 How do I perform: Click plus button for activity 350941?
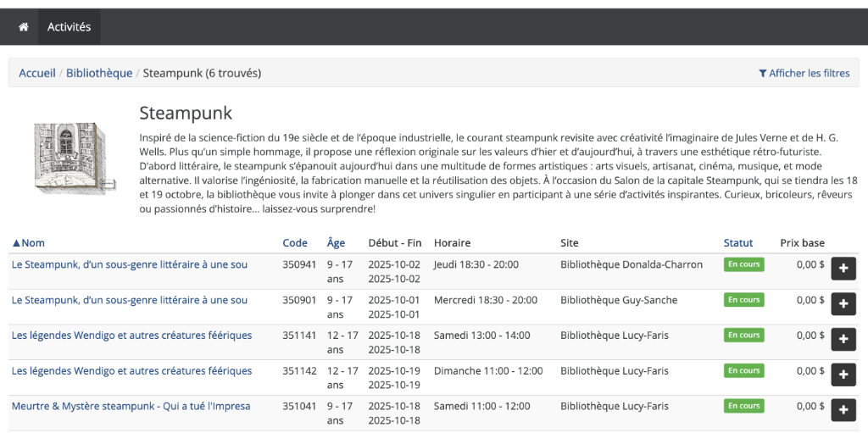pyautogui.click(x=843, y=269)
